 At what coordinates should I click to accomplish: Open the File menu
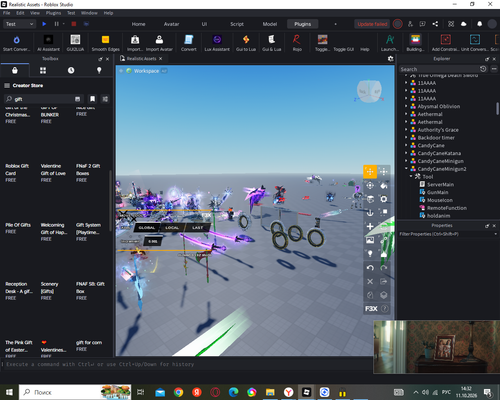click(7, 13)
